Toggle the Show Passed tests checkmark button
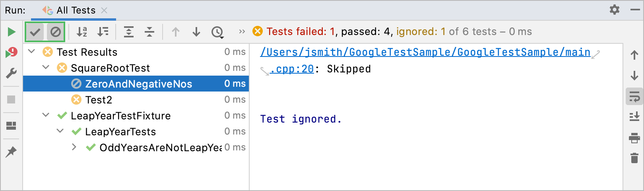 [x=35, y=32]
